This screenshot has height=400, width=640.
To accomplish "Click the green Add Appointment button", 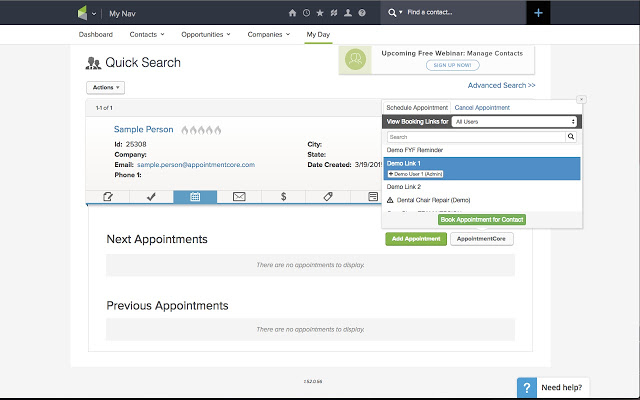I will (x=416, y=239).
